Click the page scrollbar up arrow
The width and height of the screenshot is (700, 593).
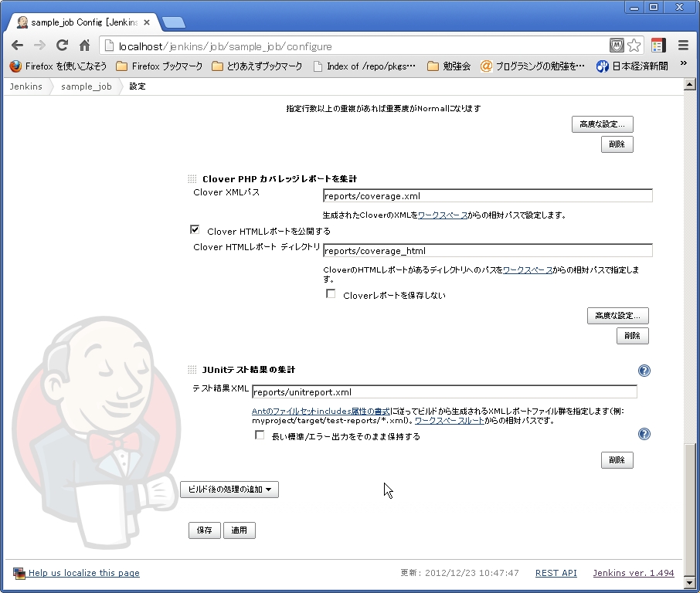690,84
